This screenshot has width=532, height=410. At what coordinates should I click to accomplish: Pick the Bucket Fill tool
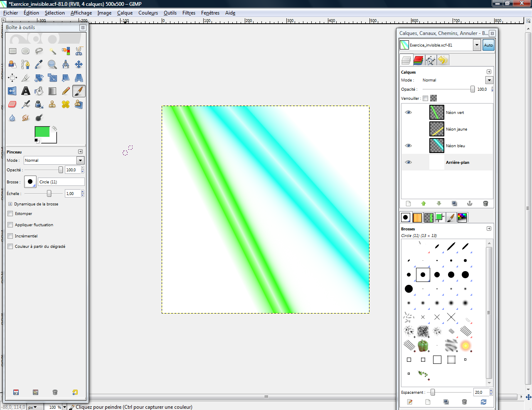click(39, 91)
